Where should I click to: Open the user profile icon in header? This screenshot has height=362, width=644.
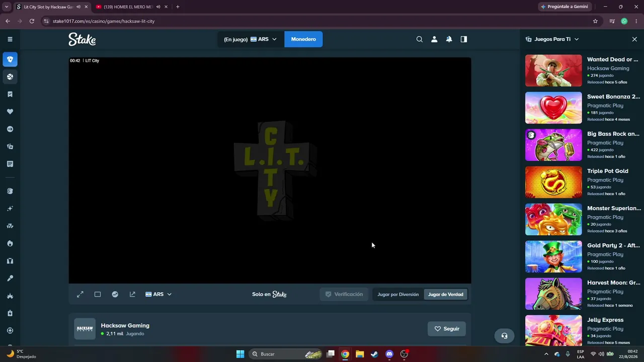(434, 39)
